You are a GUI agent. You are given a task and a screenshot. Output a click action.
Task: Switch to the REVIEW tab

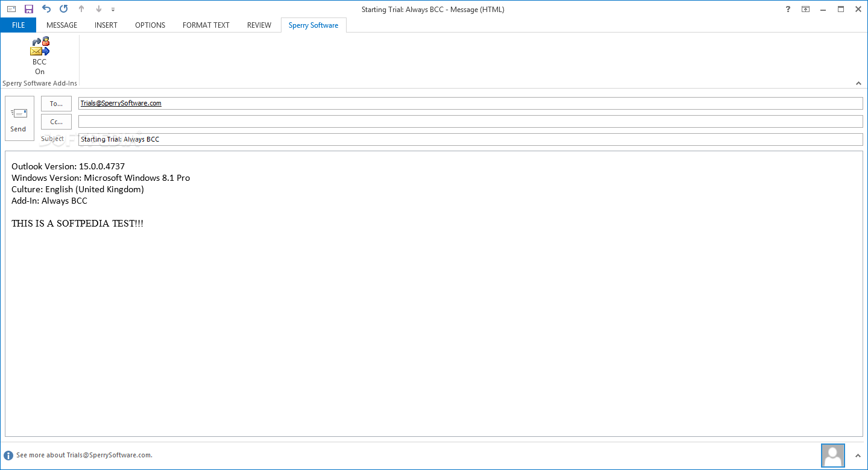(x=259, y=25)
